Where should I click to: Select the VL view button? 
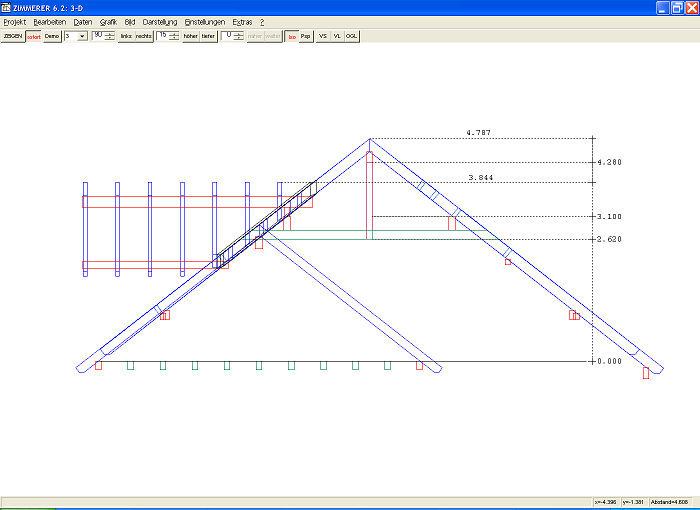point(337,35)
